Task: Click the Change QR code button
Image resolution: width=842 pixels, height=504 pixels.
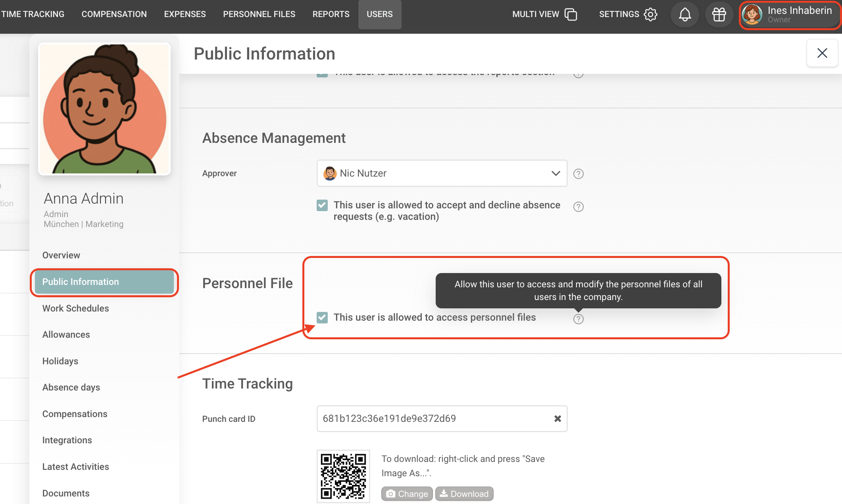Action: [x=407, y=494]
